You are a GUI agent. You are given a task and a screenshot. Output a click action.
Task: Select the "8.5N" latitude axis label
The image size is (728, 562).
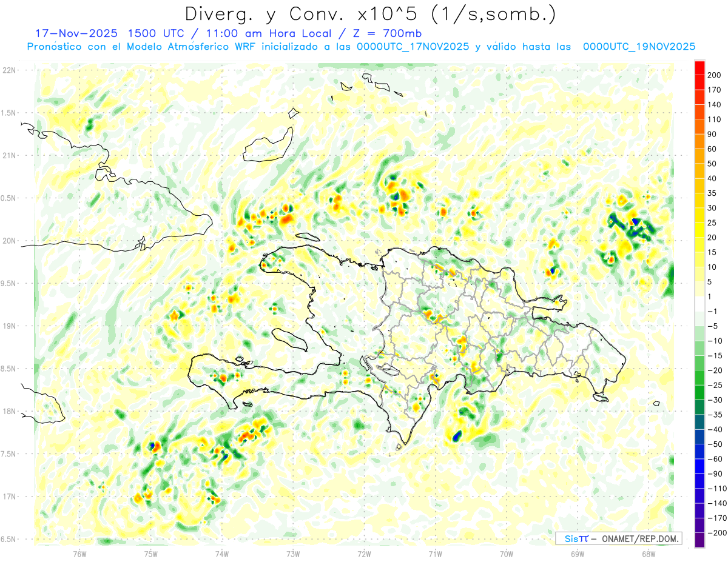8,369
